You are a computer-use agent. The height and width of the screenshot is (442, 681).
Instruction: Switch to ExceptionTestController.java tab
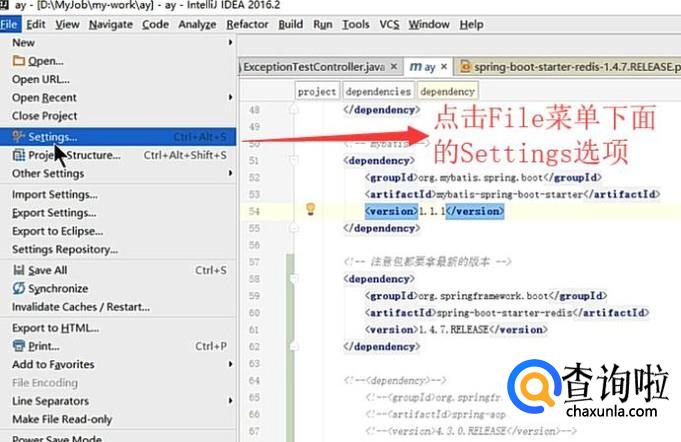tap(314, 67)
